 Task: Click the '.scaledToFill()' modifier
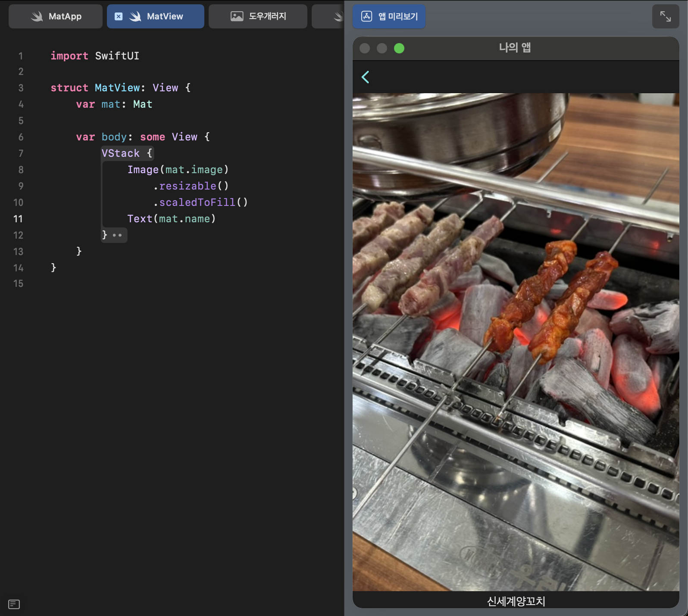point(200,202)
